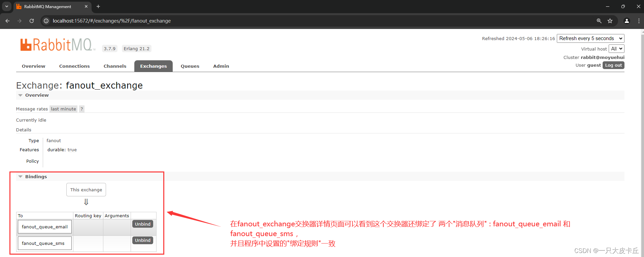Open the Exchanges tab
Image resolution: width=644 pixels, height=257 pixels.
point(154,66)
